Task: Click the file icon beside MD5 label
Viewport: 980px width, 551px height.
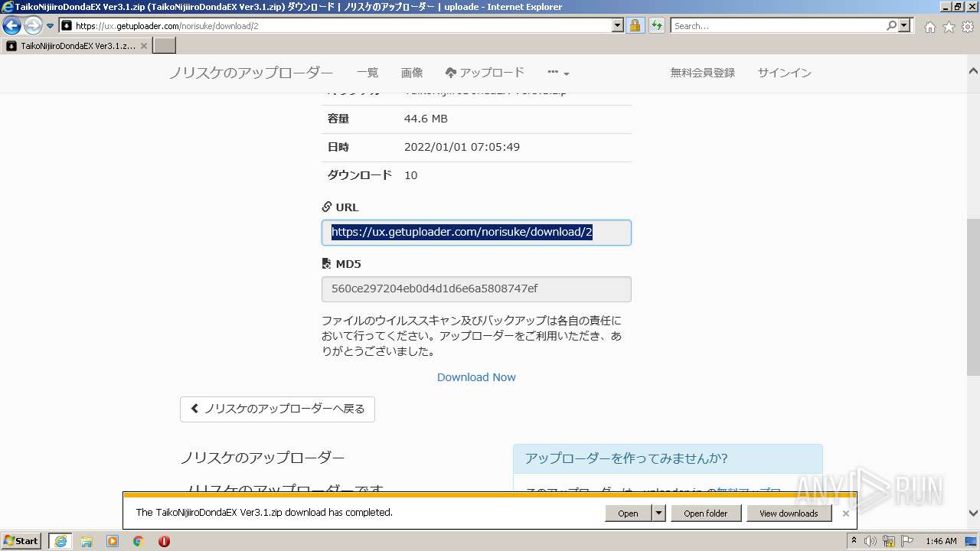Action: [327, 264]
